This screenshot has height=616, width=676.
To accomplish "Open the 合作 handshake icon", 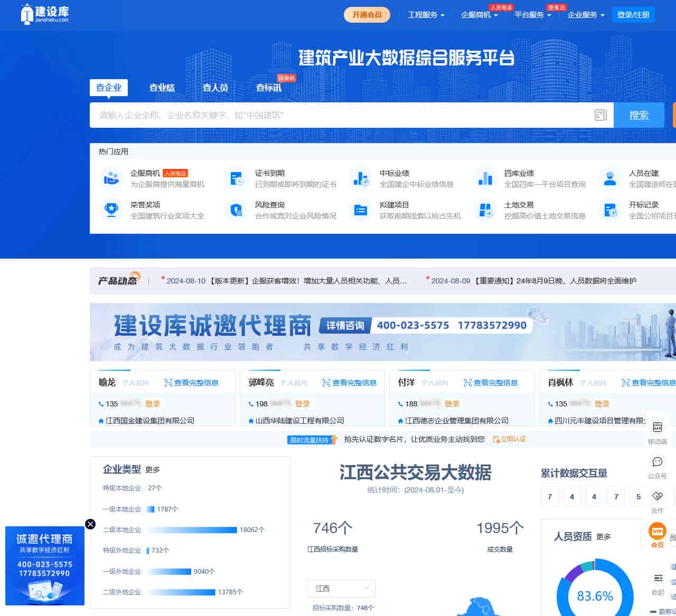I will [658, 496].
